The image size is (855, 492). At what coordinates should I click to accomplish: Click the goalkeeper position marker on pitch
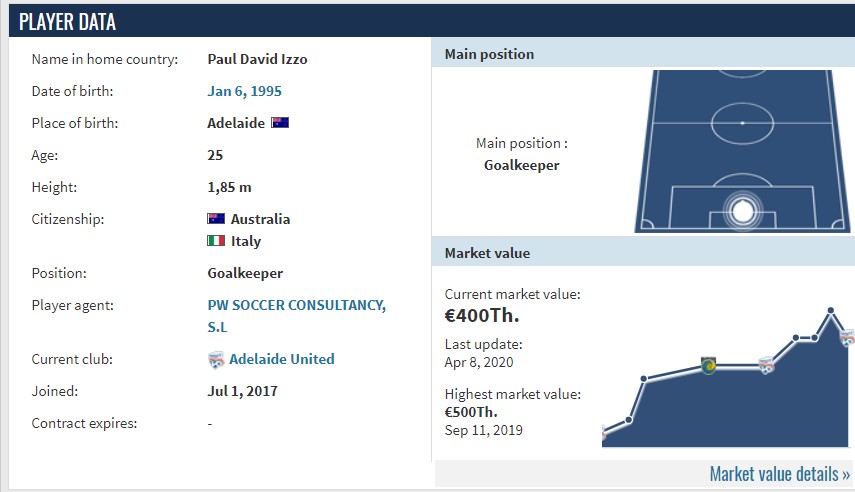[x=742, y=211]
